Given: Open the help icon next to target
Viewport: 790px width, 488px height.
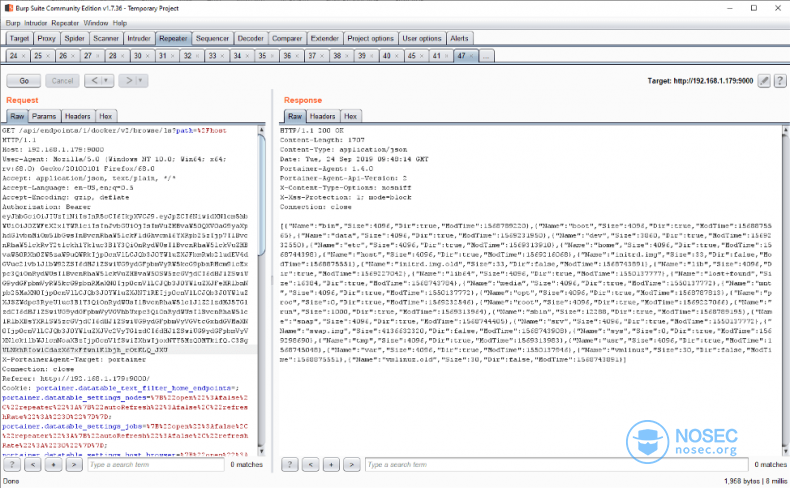Looking at the screenshot, I should pos(780,81).
